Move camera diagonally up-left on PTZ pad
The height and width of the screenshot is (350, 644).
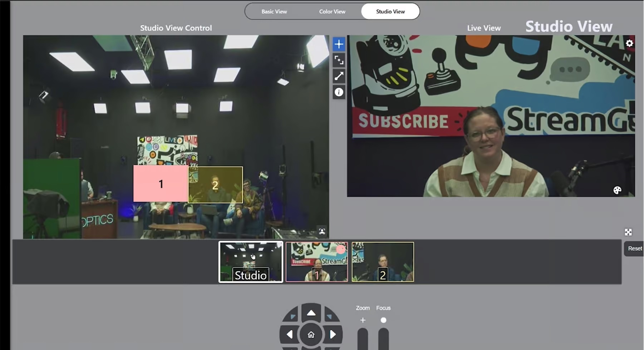[293, 317]
